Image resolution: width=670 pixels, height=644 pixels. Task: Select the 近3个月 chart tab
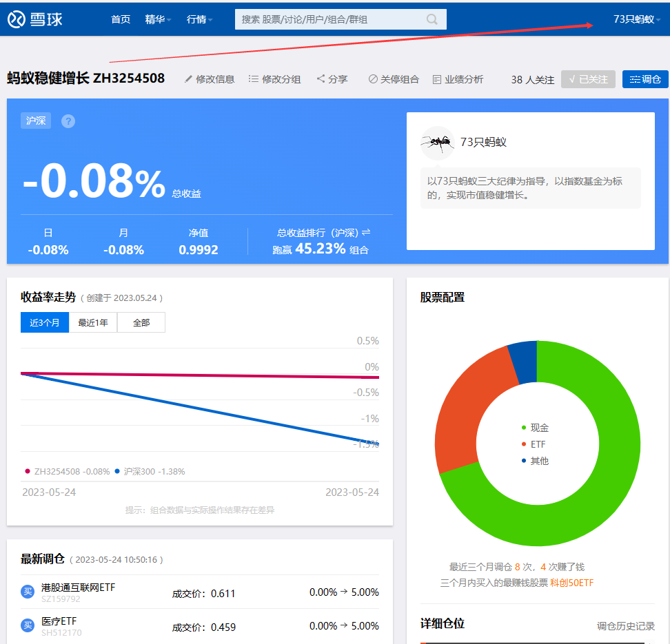tap(45, 322)
